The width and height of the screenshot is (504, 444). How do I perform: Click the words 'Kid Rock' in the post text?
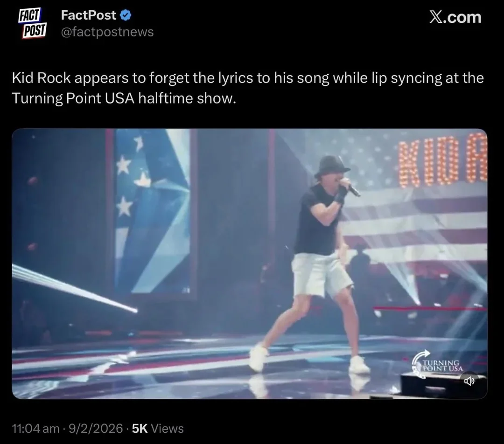point(41,78)
